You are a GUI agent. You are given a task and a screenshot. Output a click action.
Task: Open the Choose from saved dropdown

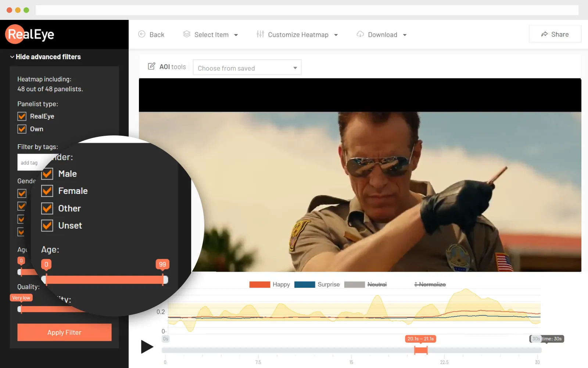click(247, 68)
